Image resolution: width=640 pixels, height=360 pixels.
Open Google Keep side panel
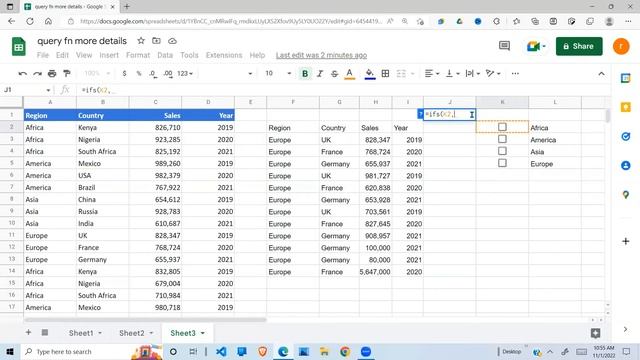pos(625,107)
